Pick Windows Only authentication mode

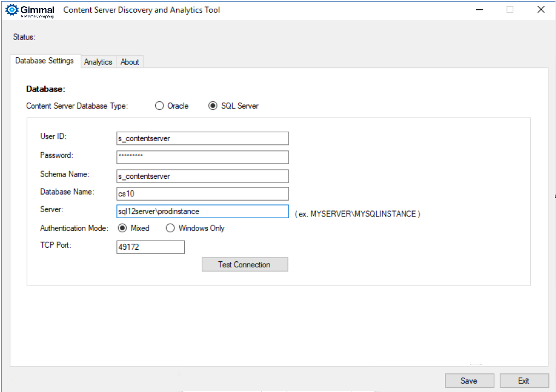click(171, 228)
